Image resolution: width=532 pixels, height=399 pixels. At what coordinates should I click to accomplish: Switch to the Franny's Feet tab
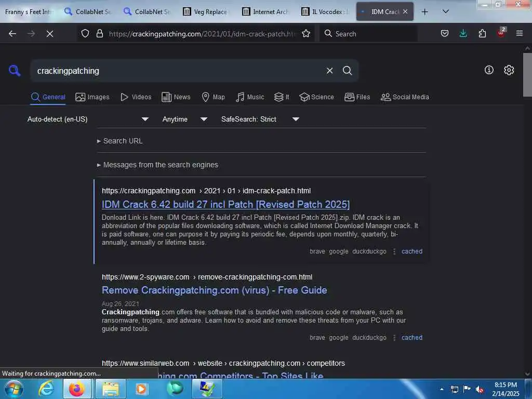coord(28,12)
